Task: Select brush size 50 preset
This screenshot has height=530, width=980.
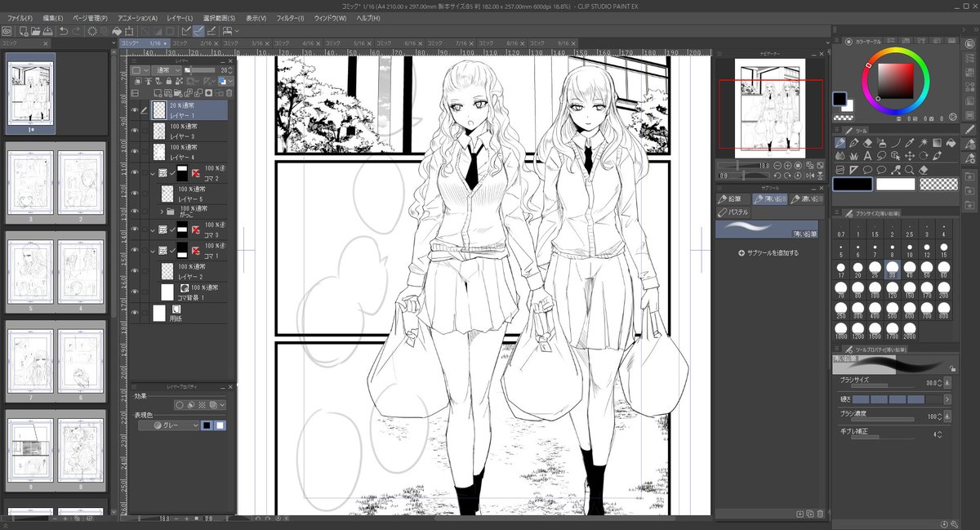Action: (x=926, y=270)
